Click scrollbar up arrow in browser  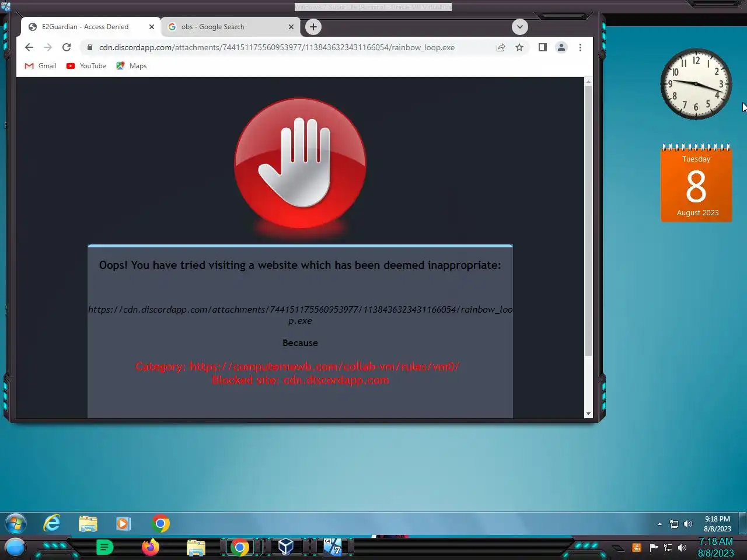click(x=588, y=82)
